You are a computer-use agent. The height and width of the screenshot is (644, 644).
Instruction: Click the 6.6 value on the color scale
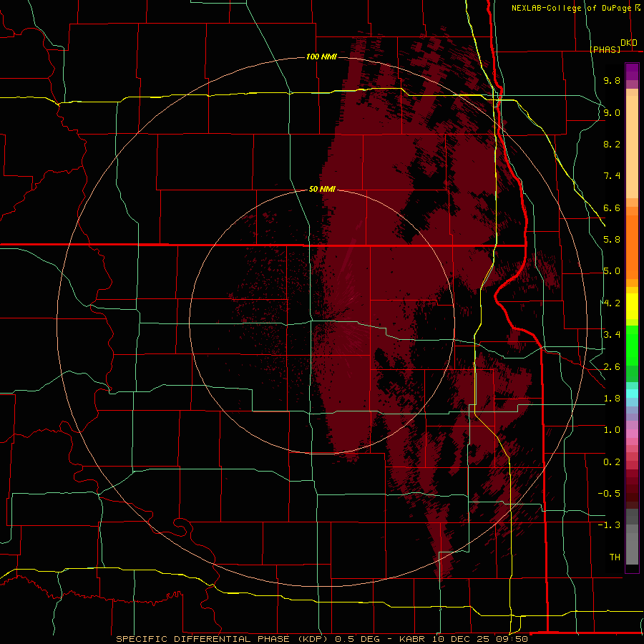(612, 208)
